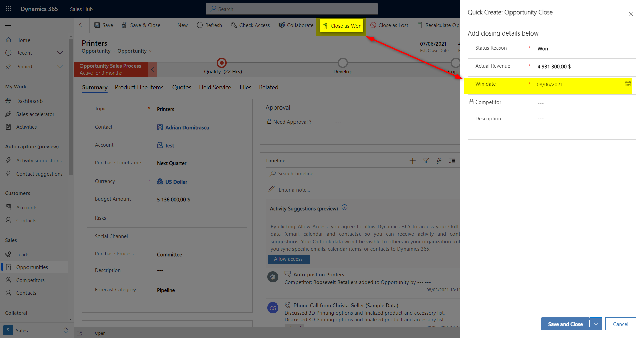Viewport: 644px width, 338px height.
Task: Open the Quotes tab
Action: click(181, 87)
